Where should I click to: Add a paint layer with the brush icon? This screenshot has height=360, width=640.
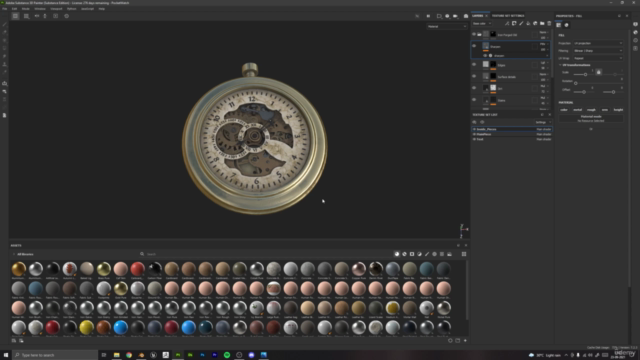[521, 23]
